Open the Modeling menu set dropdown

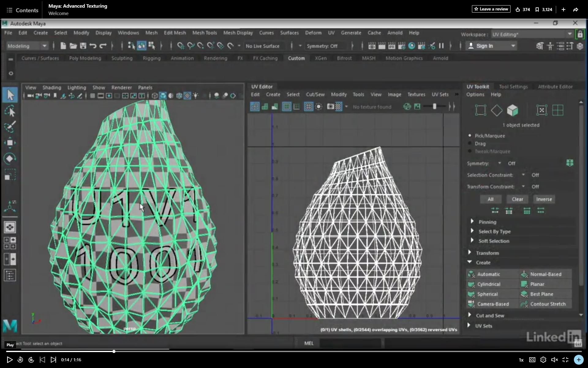27,46
